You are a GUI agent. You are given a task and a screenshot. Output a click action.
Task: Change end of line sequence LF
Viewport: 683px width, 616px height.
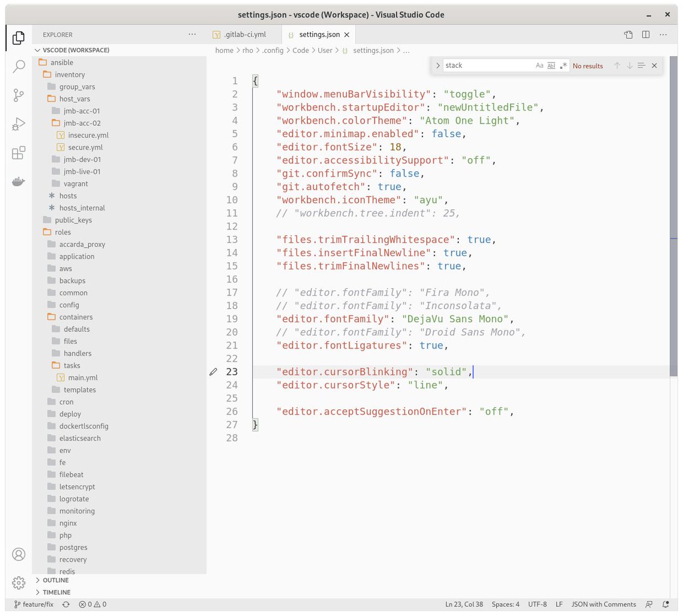(x=559, y=605)
